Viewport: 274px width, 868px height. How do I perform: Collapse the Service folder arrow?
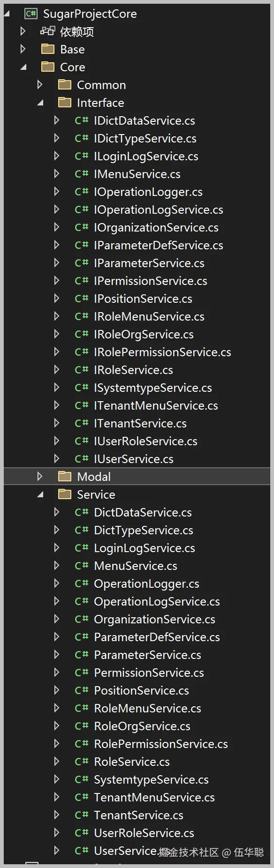click(40, 494)
